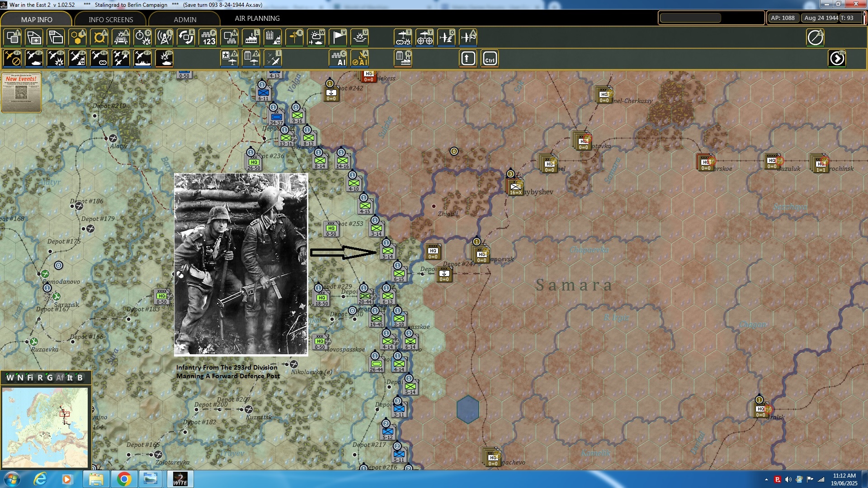Click the aircraft targets crosshair icon (Y)
The image size is (868, 488).
(425, 38)
